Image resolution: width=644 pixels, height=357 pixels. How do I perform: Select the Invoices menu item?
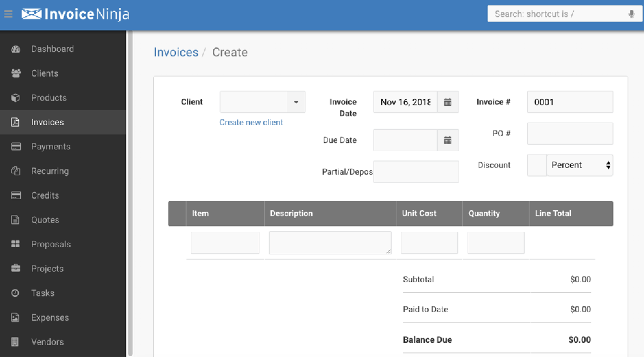coord(47,122)
